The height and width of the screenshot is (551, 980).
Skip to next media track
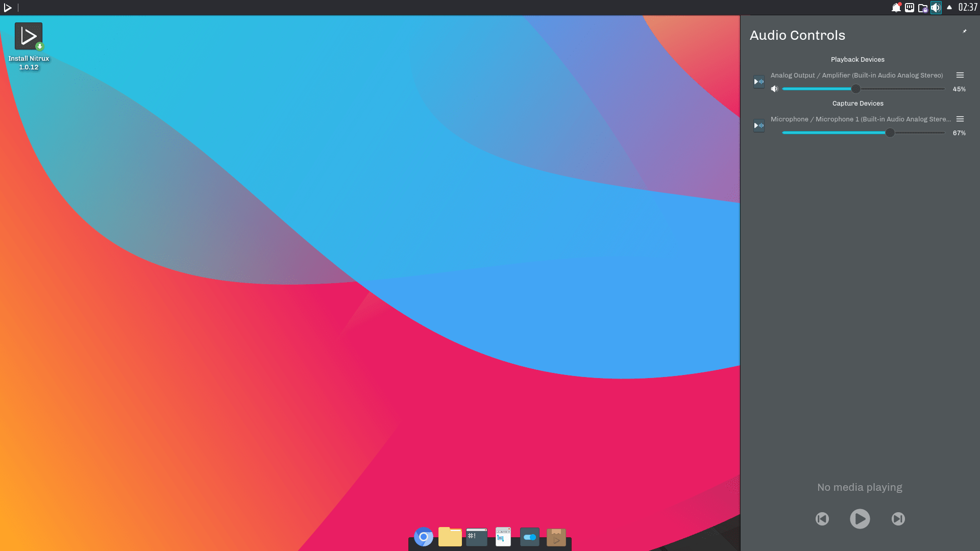(898, 519)
